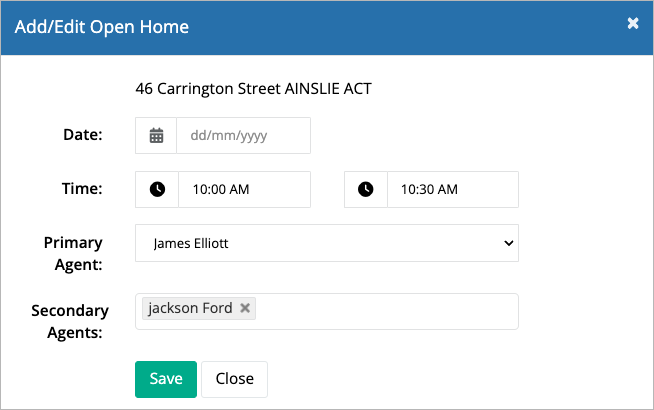654x410 pixels.
Task: Click the Primary Agent: label
Action: (73, 254)
